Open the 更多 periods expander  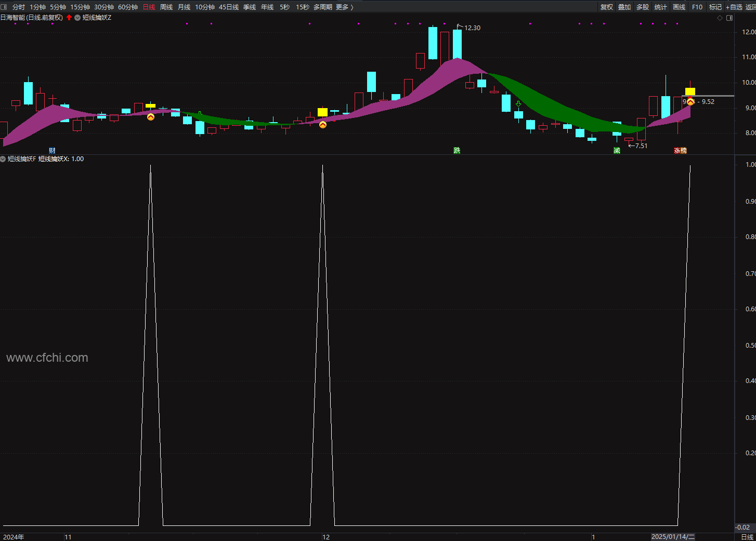tap(344, 7)
